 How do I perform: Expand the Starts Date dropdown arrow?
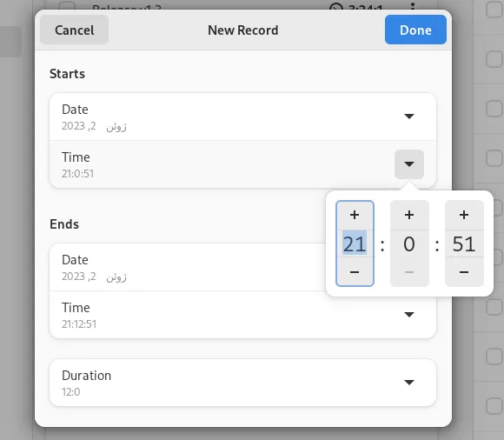(409, 117)
